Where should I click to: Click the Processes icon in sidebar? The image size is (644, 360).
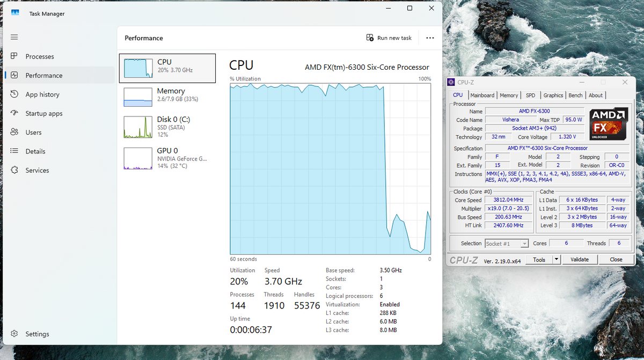click(14, 56)
